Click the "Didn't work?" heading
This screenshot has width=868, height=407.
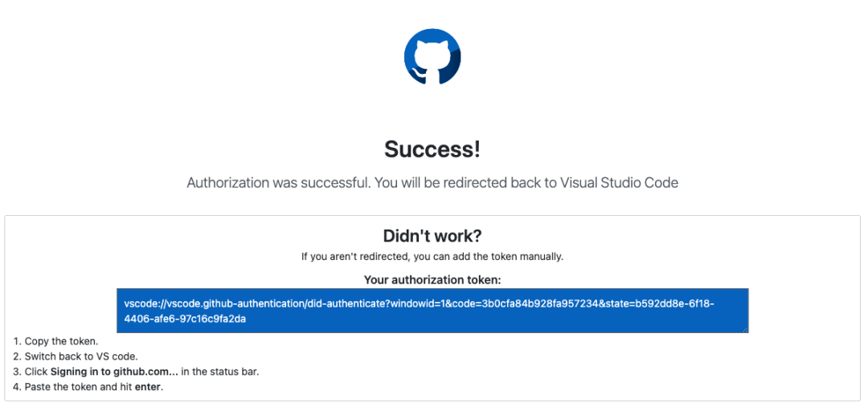coord(432,236)
